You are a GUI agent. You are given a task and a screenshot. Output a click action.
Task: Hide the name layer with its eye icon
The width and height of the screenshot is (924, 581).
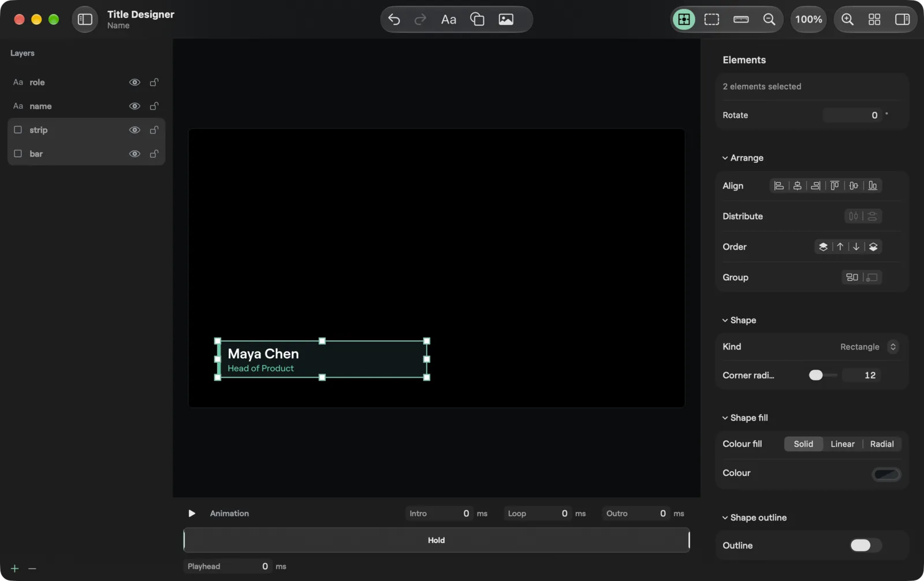tap(135, 106)
